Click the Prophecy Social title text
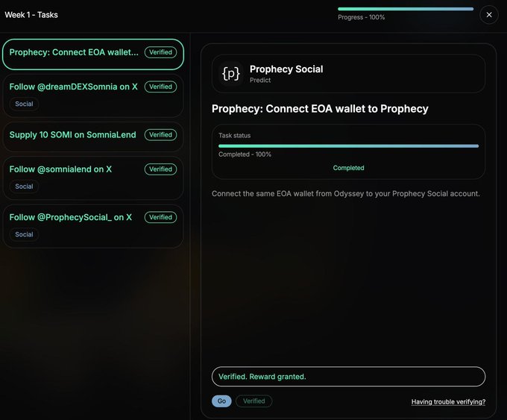The width and height of the screenshot is (507, 420). [x=286, y=69]
